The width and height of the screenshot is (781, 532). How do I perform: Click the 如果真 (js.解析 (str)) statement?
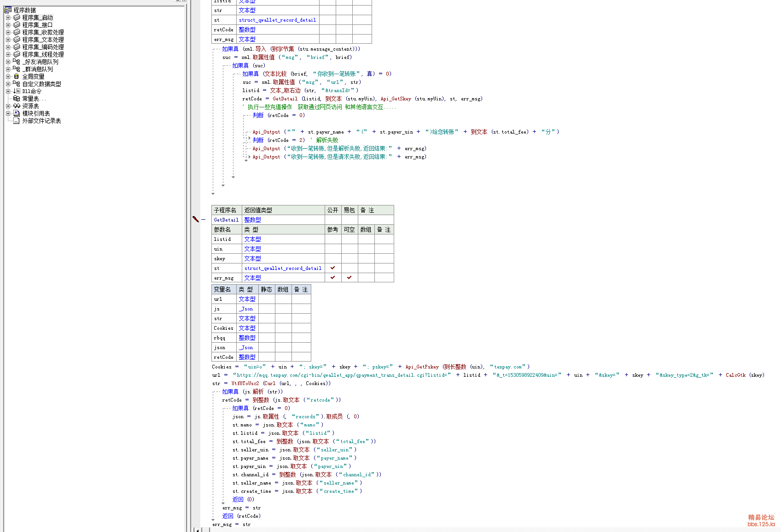252,392
